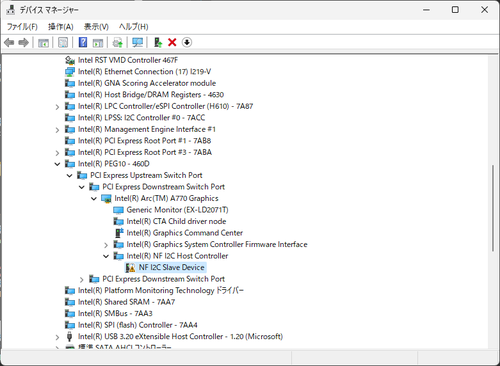Image resolution: width=500 pixels, height=366 pixels.
Task: Click the red X Uninstall device icon
Action: tap(172, 42)
